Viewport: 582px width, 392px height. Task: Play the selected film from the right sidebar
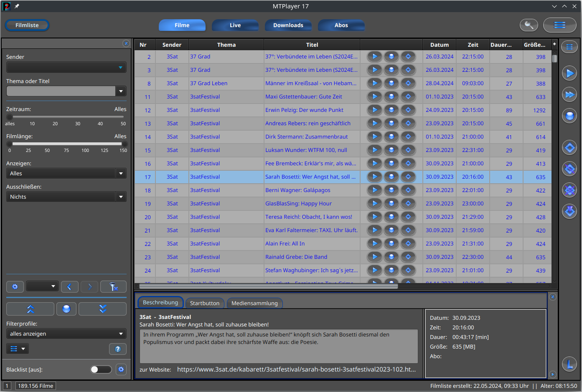coord(569,74)
